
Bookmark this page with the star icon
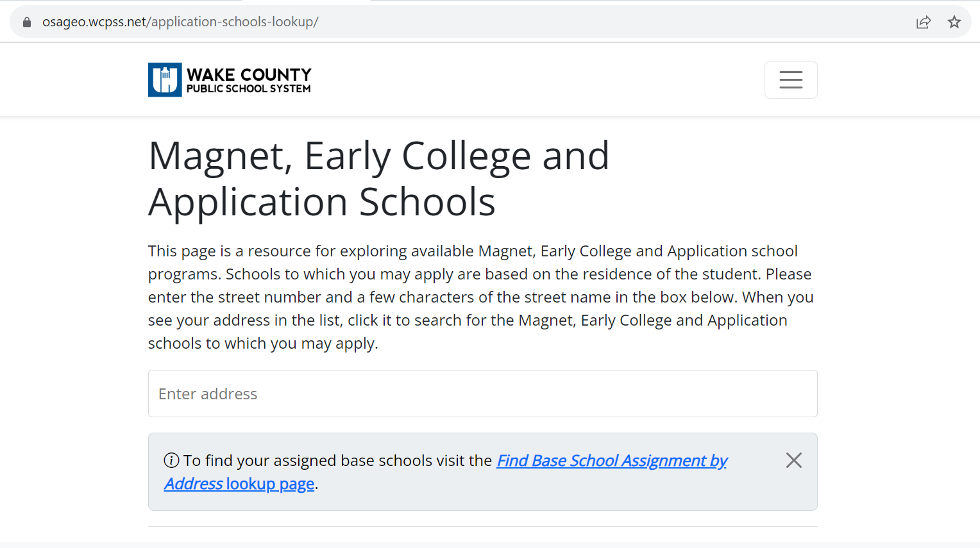(954, 22)
